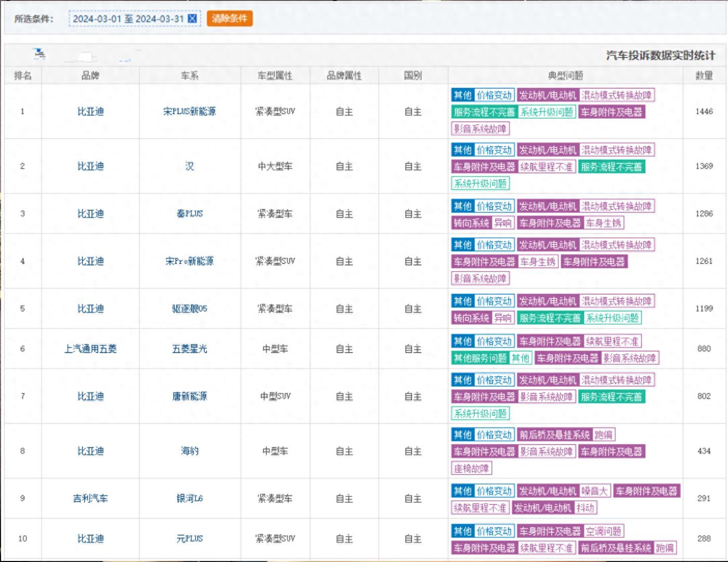The width and height of the screenshot is (728, 562).
Task: Click the 数量 column header
Action: 704,76
